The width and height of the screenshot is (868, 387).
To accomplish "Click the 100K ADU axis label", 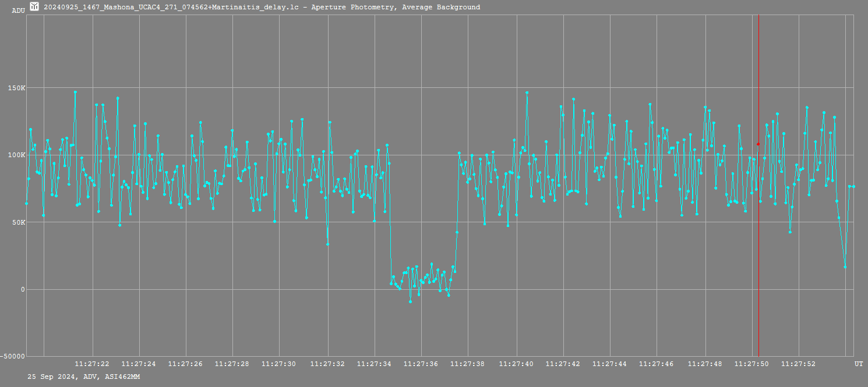I will coord(16,155).
